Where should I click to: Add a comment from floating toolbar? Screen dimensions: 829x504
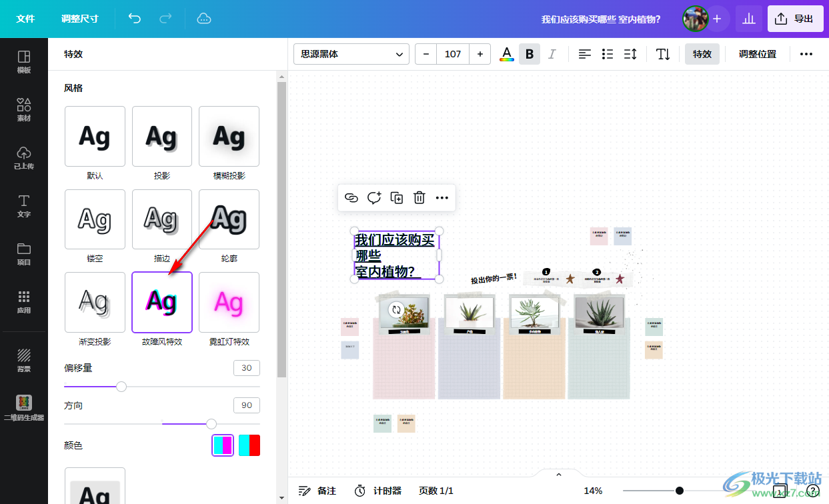tap(374, 197)
